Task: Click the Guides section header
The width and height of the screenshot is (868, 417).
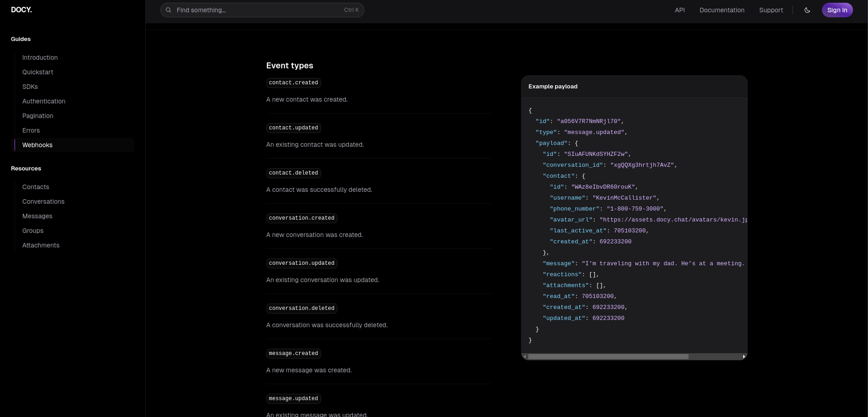Action: [21, 39]
